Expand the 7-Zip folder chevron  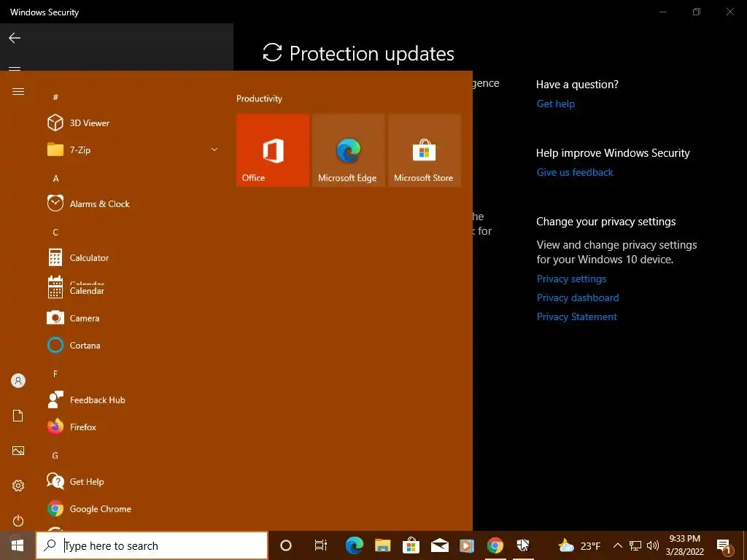[x=214, y=149]
